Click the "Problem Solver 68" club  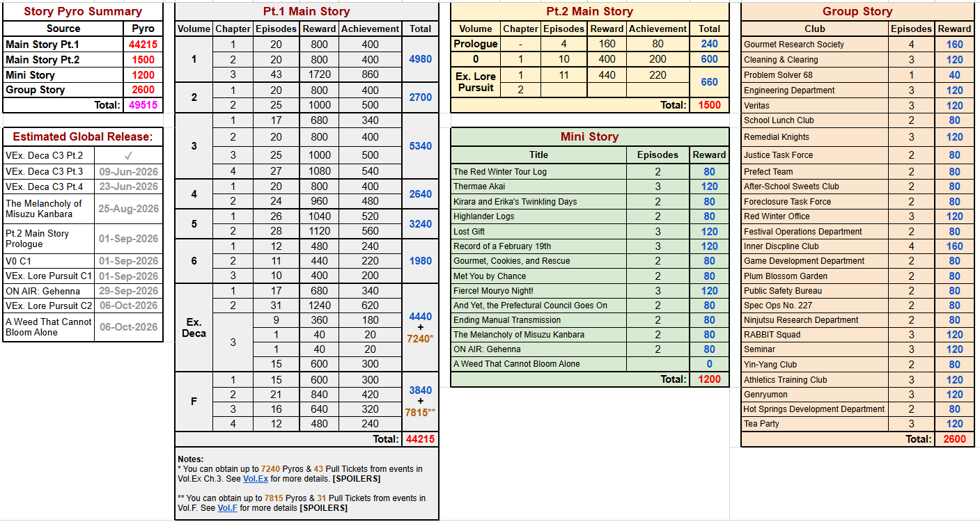[x=778, y=75]
